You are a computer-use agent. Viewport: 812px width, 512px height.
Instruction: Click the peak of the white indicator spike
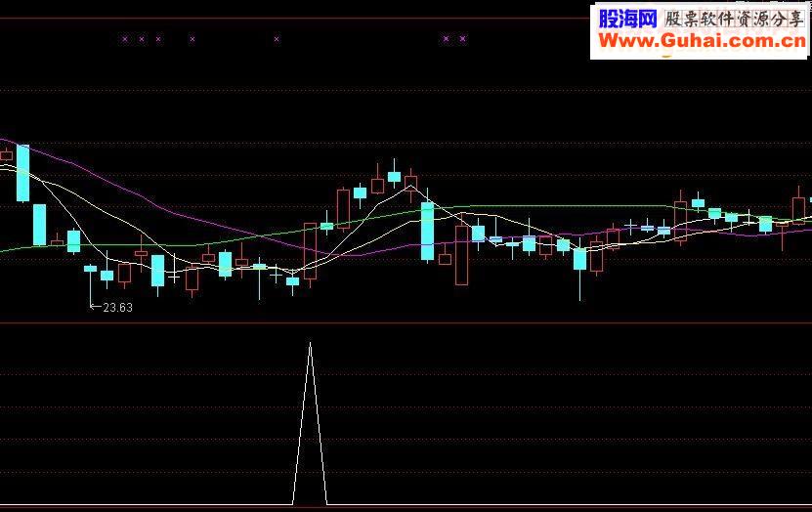pos(310,343)
